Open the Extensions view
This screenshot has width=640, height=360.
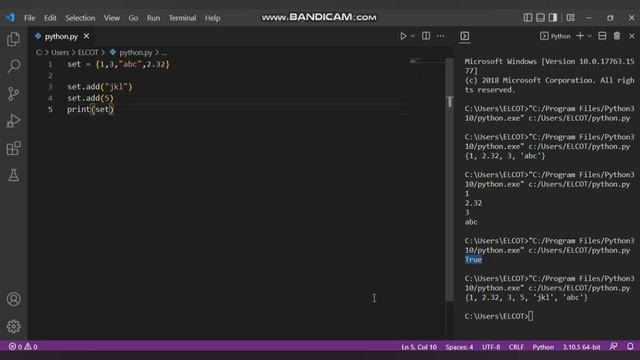tap(13, 148)
